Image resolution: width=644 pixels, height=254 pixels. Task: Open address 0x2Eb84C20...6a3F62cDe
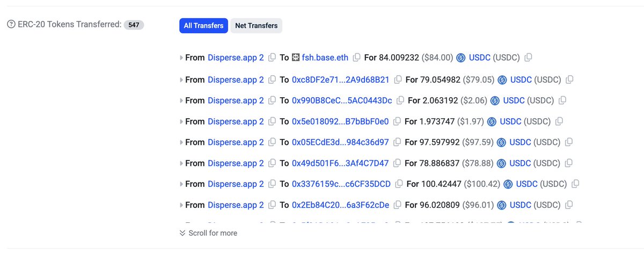pyautogui.click(x=341, y=205)
